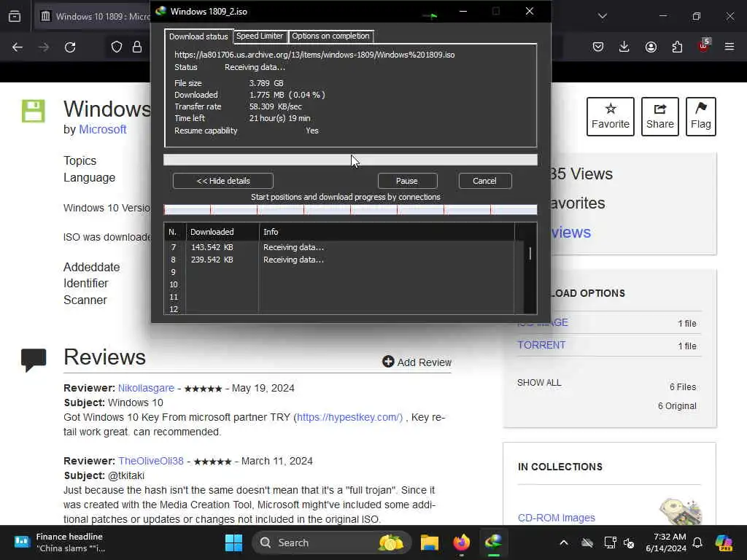The width and height of the screenshot is (747, 560).
Task: Open tracking protection shield icon
Action: click(x=117, y=47)
